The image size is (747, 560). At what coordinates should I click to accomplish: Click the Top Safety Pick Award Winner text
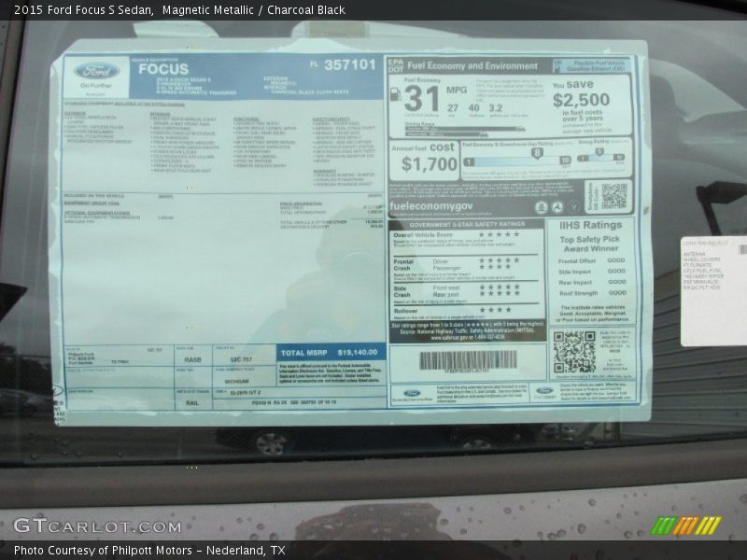pos(590,244)
